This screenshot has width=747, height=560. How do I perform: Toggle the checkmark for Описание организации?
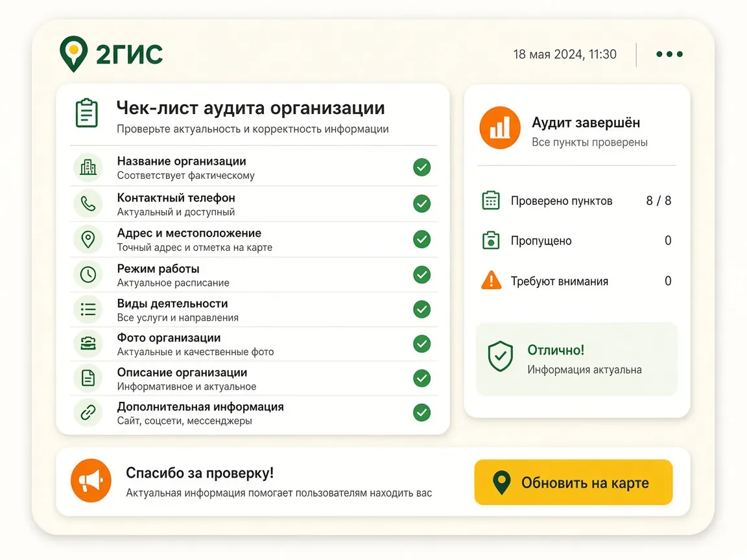421,378
